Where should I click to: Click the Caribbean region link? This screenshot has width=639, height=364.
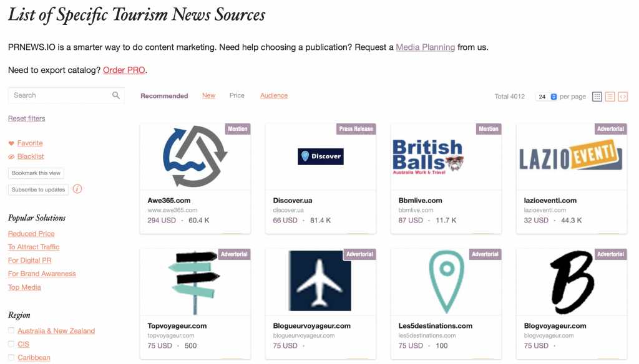34,358
